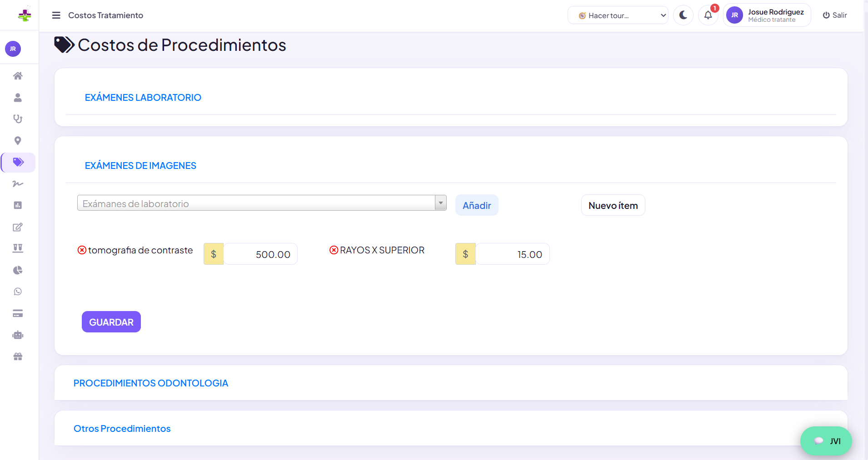
Task: Open the signature icon in the sidebar
Action: 18,184
